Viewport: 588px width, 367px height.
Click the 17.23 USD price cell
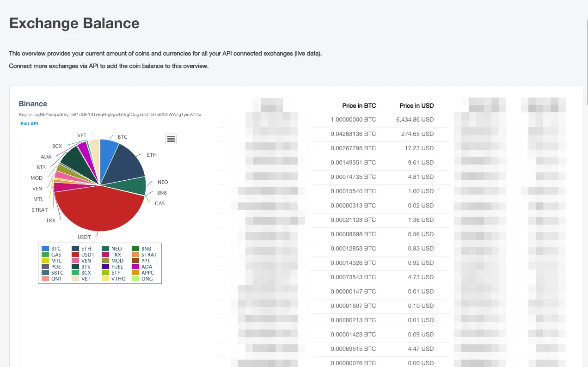420,148
